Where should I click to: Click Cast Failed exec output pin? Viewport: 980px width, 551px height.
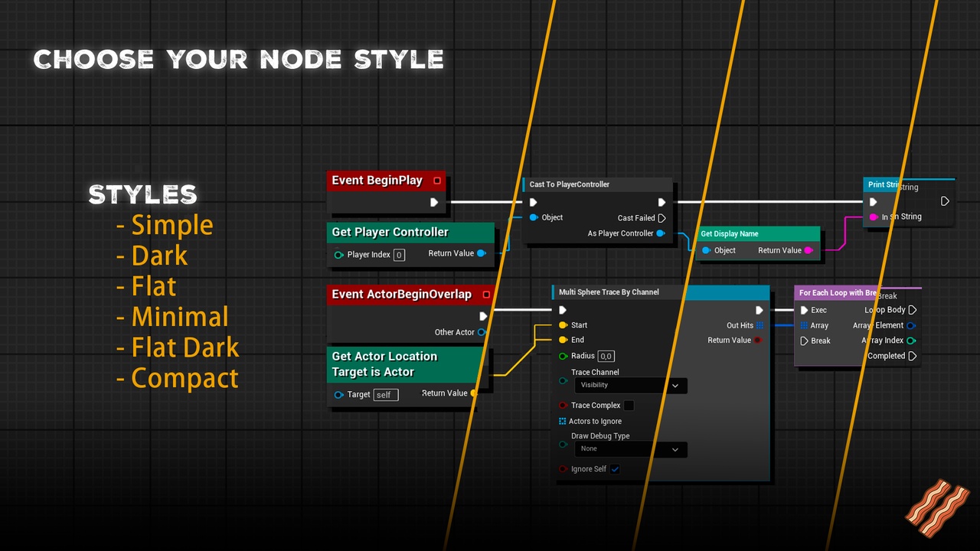coord(662,218)
